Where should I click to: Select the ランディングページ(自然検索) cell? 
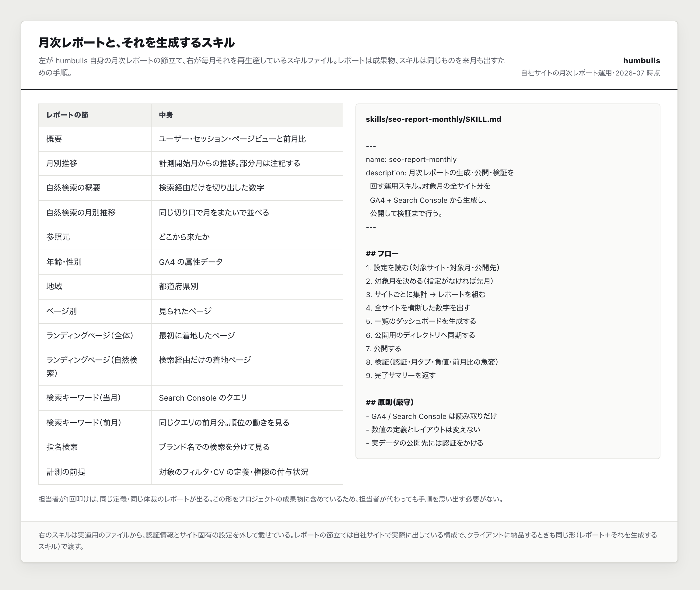click(x=95, y=367)
